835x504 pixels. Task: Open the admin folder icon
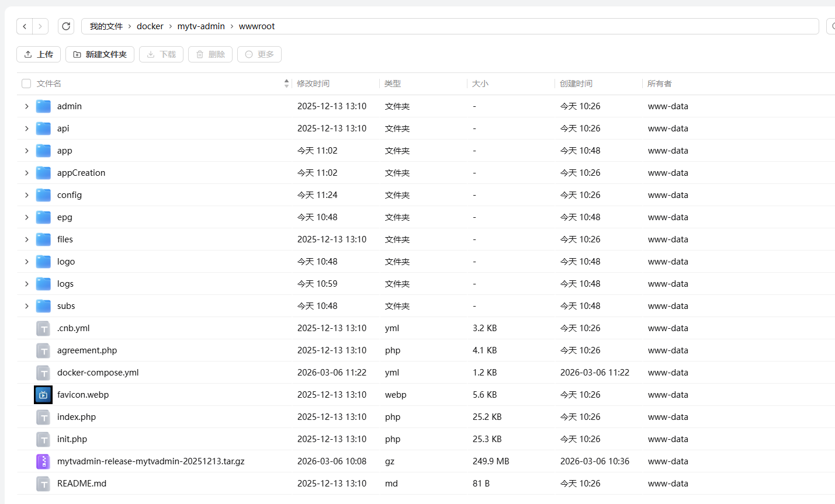43,106
